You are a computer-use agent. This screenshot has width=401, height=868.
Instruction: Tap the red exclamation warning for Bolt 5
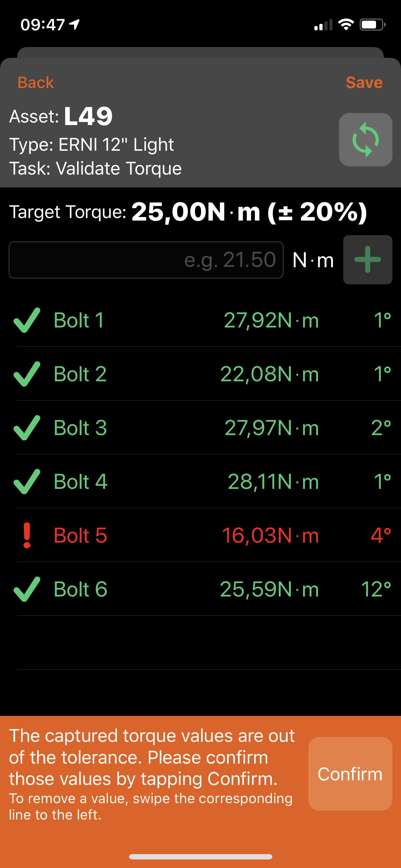[x=27, y=535]
